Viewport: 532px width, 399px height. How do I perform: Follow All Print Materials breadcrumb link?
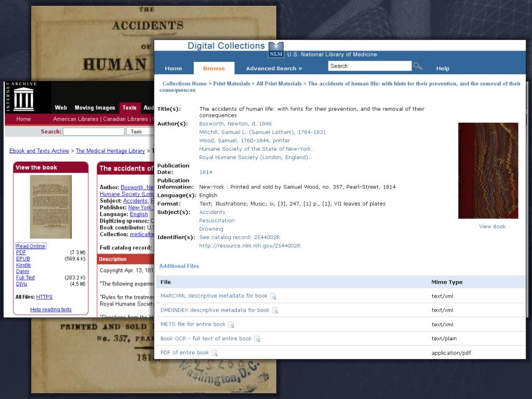pos(279,84)
